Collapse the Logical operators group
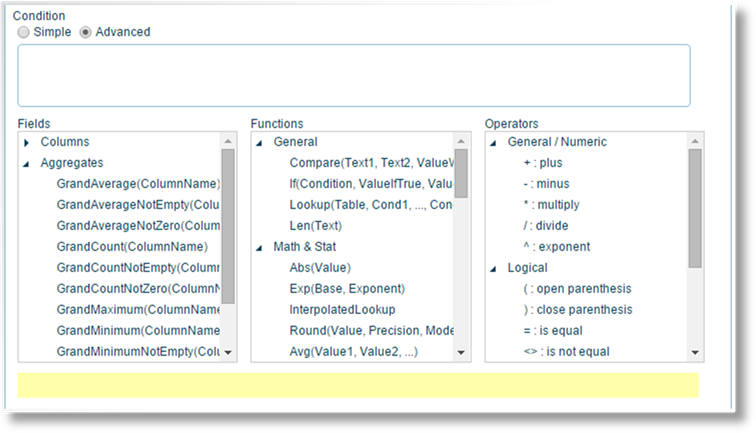Image resolution: width=756 pixels, height=433 pixels. pos(493,269)
